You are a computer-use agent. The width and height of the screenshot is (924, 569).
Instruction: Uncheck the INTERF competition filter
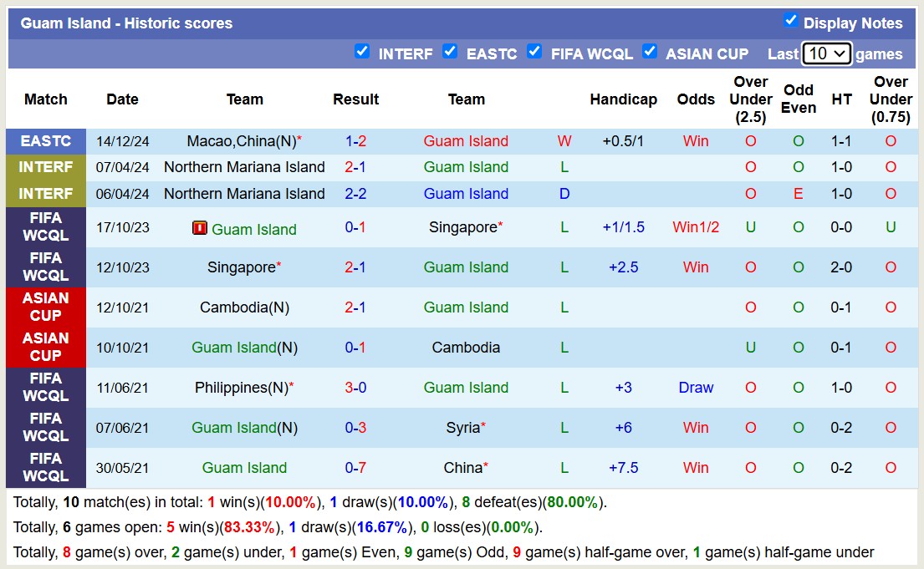coord(362,51)
